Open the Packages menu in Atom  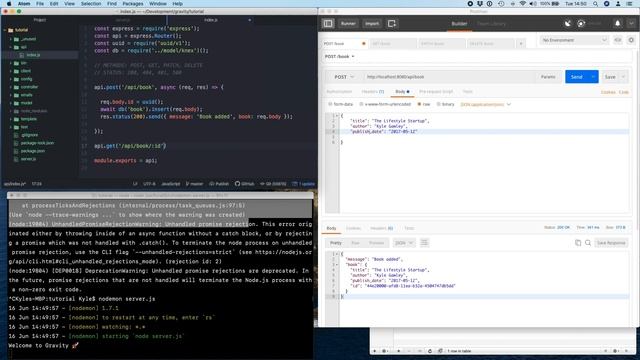pyautogui.click(x=133, y=4)
